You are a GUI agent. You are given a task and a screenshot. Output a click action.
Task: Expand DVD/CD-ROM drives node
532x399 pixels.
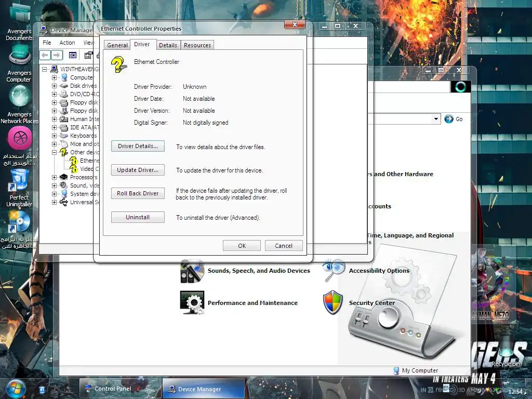pos(54,94)
